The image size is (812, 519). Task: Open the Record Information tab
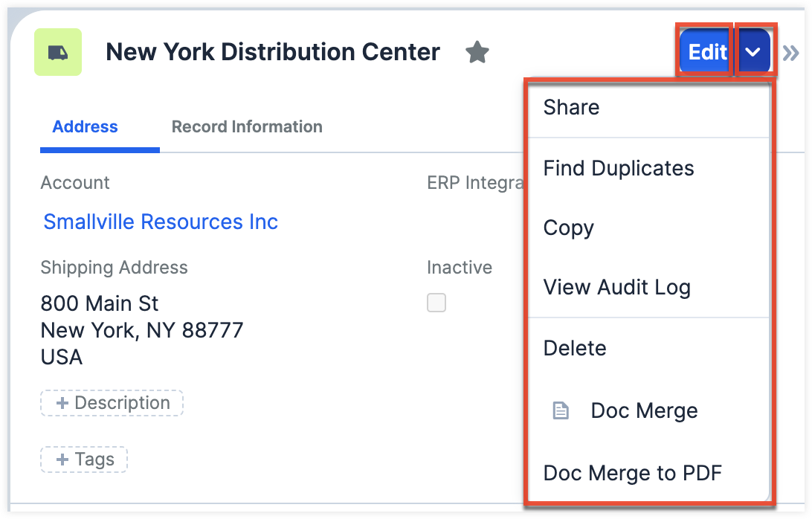[247, 126]
